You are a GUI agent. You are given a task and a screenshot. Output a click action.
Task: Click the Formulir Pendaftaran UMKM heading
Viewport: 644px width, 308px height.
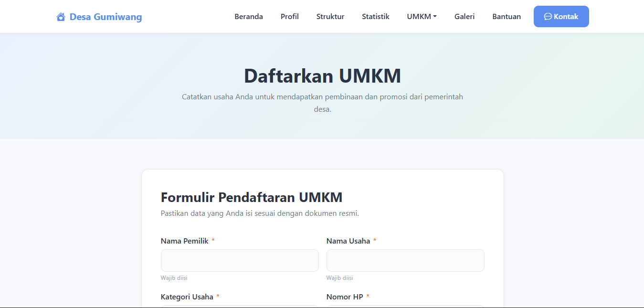click(x=252, y=197)
